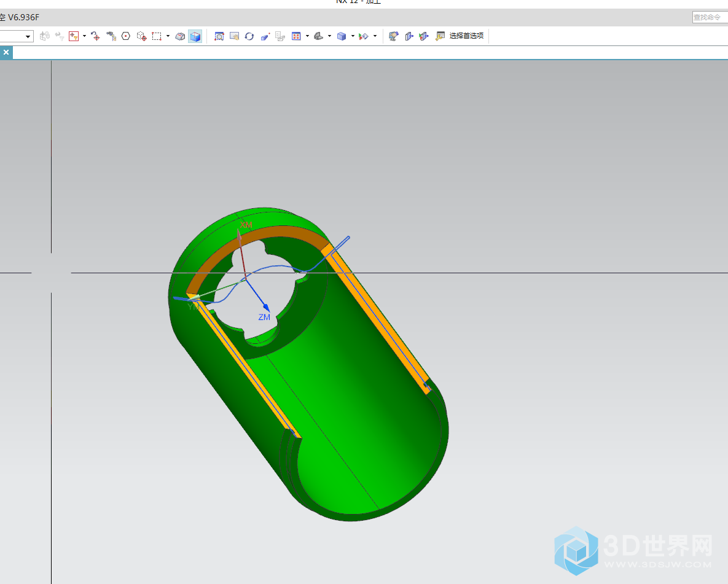The height and width of the screenshot is (584, 728).
Task: Click the Zoom view tool icon
Action: tap(219, 36)
